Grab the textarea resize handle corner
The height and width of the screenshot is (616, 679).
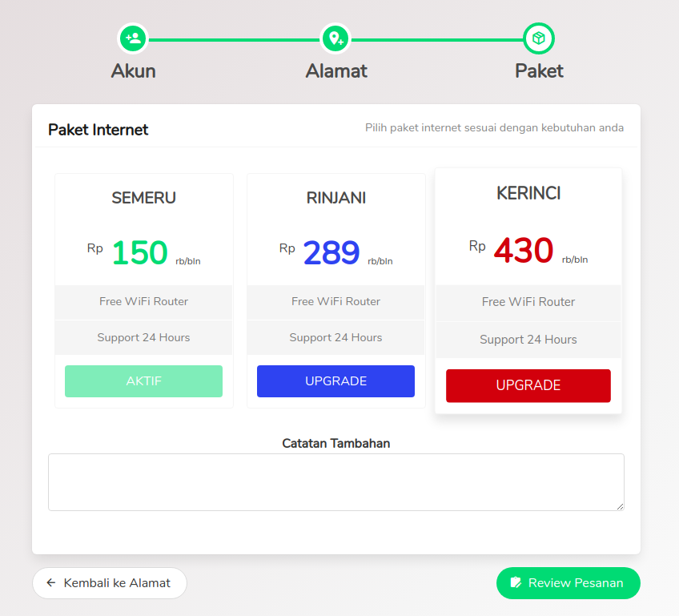620,506
